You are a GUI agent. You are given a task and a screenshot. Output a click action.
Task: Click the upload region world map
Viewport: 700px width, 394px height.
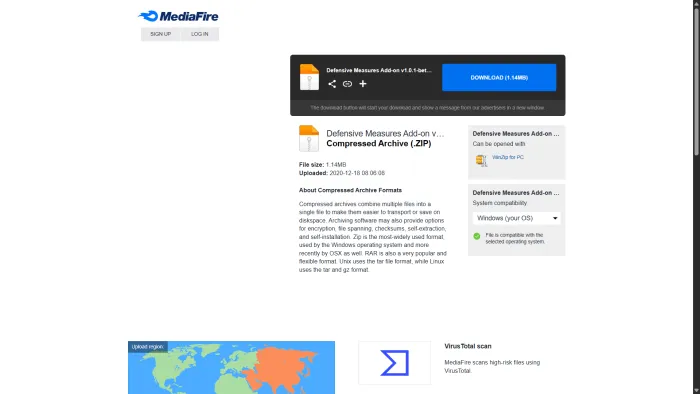[231, 368]
